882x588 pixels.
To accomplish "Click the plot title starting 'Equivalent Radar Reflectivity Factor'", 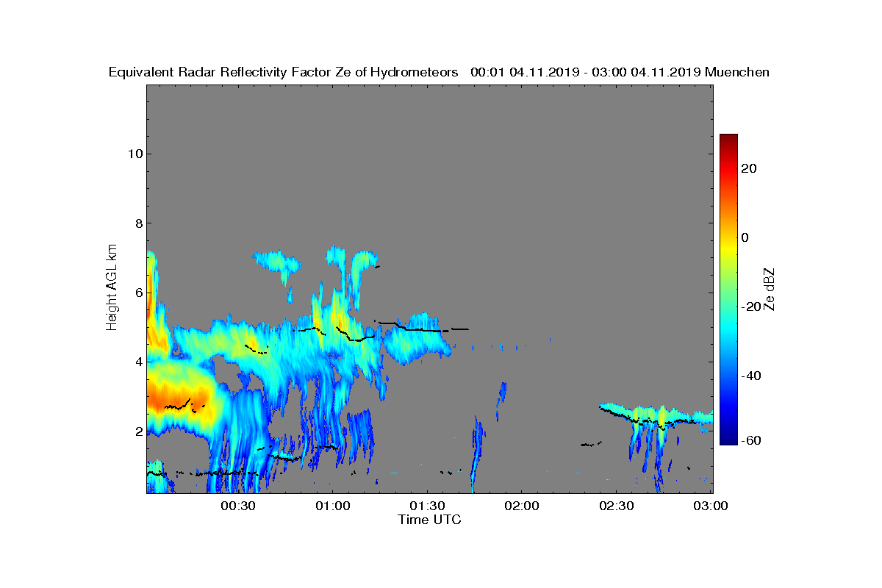I will pyautogui.click(x=439, y=72).
